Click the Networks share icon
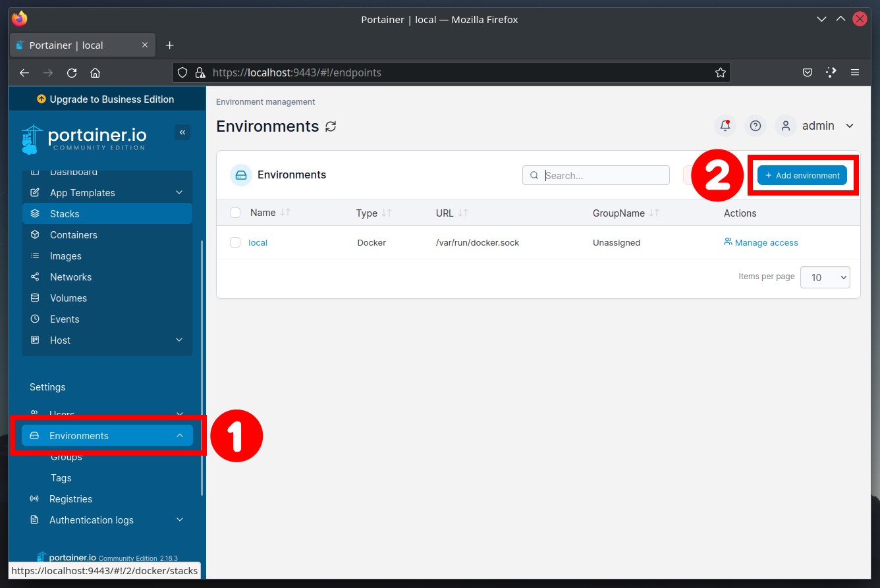Image resolution: width=880 pixels, height=588 pixels. (x=36, y=277)
